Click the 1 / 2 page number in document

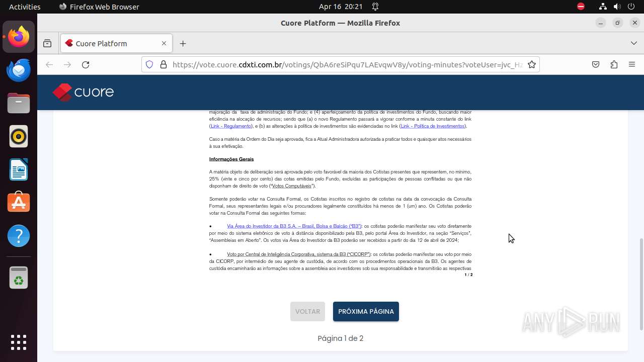point(468,275)
